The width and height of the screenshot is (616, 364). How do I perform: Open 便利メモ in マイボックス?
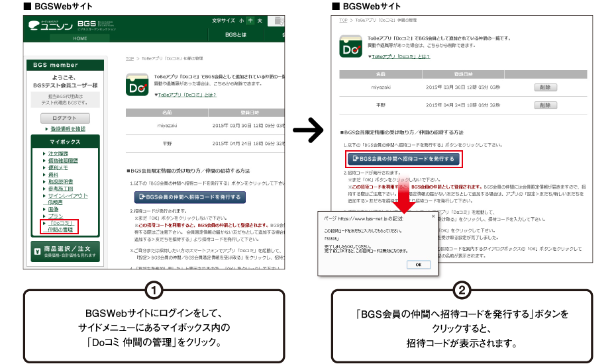click(58, 167)
